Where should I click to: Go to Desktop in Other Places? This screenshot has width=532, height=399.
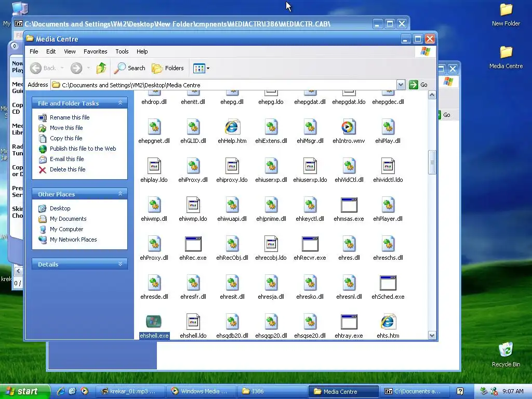click(x=60, y=208)
